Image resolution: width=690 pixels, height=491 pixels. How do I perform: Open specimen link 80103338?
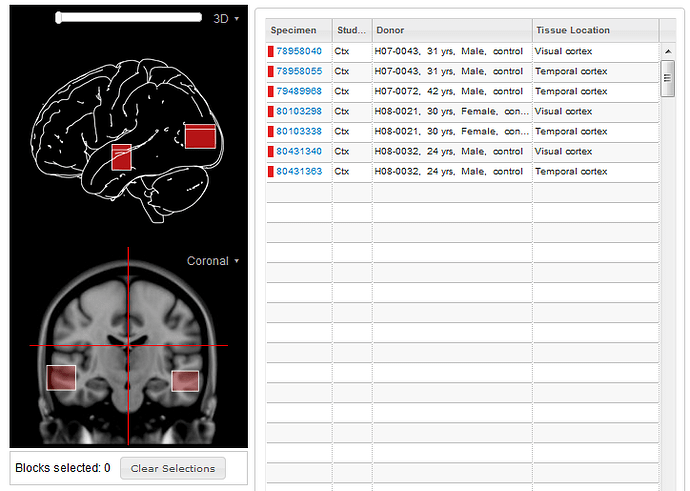[299, 131]
